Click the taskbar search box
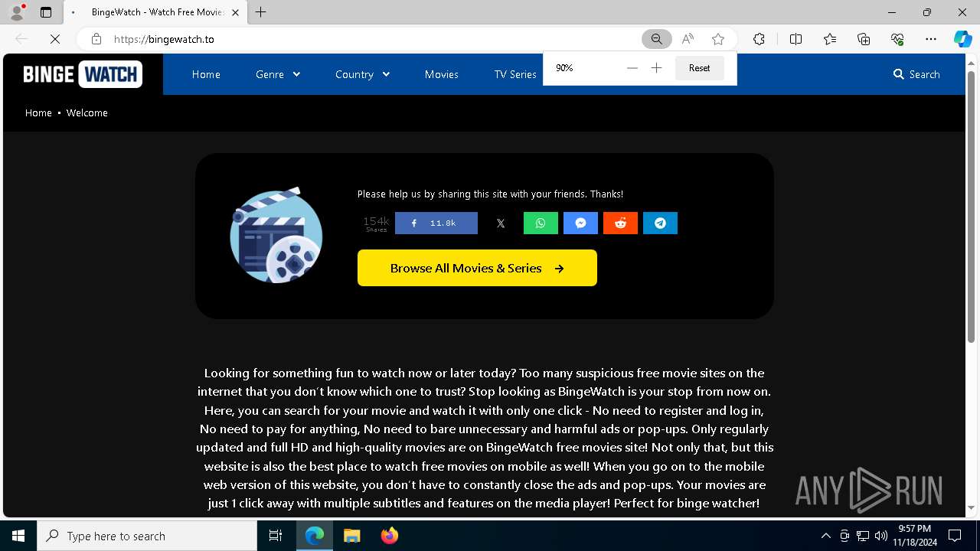The height and width of the screenshot is (551, 980). 147,536
